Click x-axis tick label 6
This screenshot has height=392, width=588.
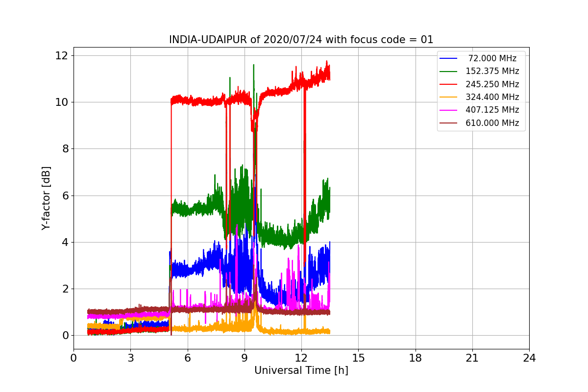click(x=187, y=358)
